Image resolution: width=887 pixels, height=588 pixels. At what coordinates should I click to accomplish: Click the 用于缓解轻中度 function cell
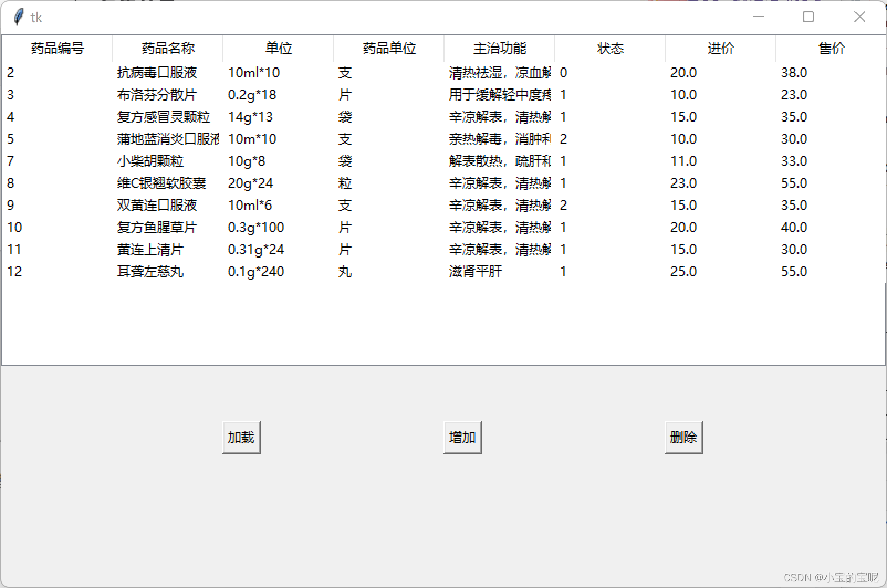(500, 95)
